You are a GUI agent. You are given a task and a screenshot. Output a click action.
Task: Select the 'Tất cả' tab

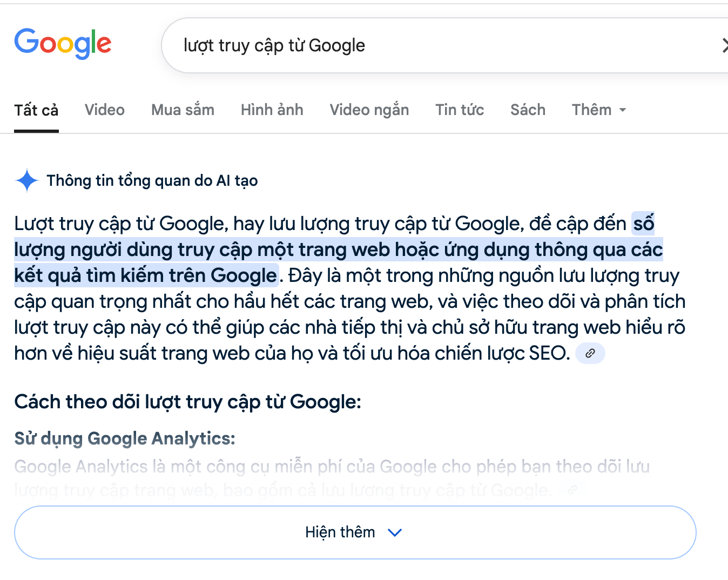36,110
